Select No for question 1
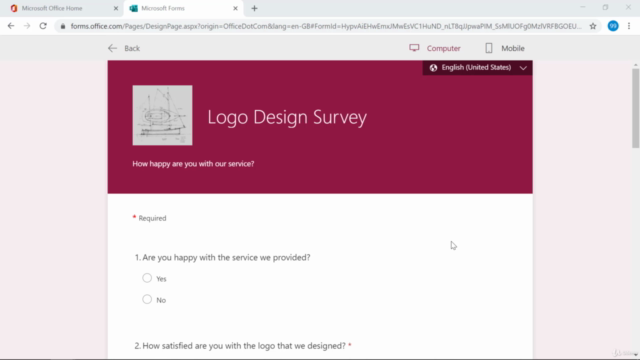Viewport: 640px width, 360px height. coord(147,299)
